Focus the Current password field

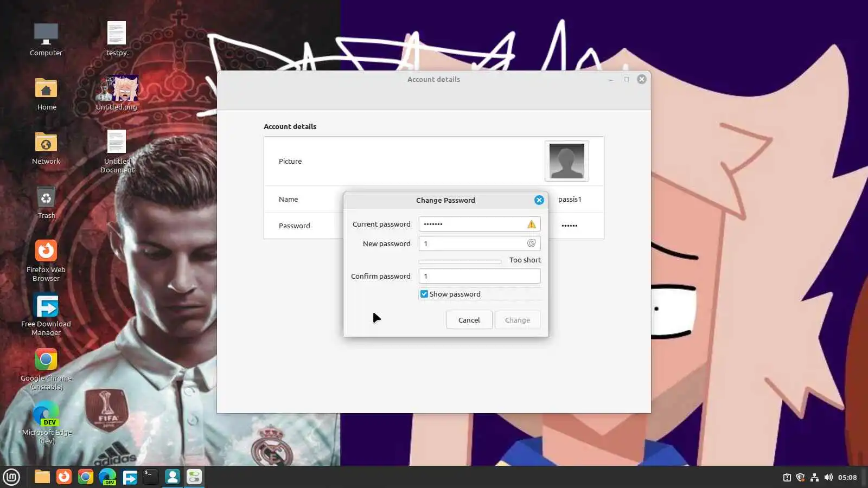[x=480, y=224]
